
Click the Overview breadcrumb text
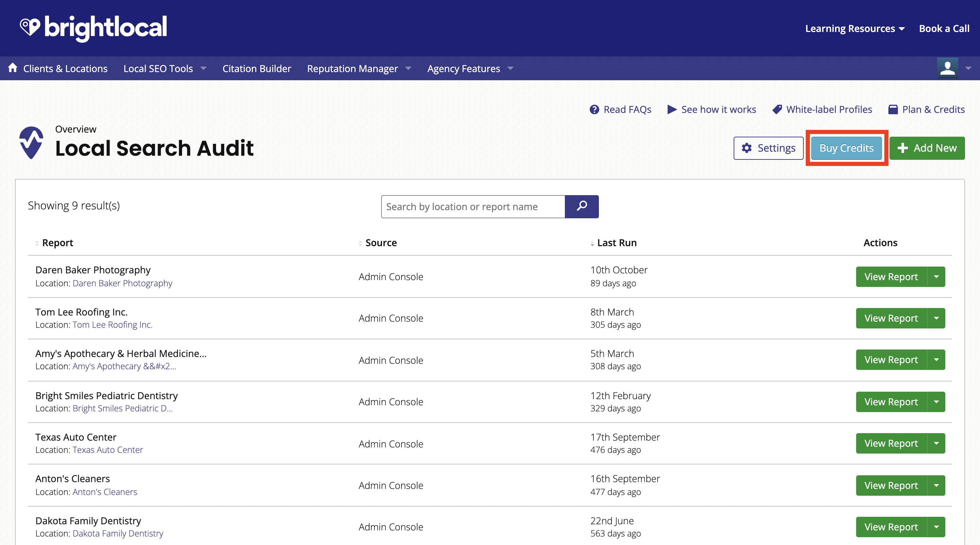click(76, 129)
